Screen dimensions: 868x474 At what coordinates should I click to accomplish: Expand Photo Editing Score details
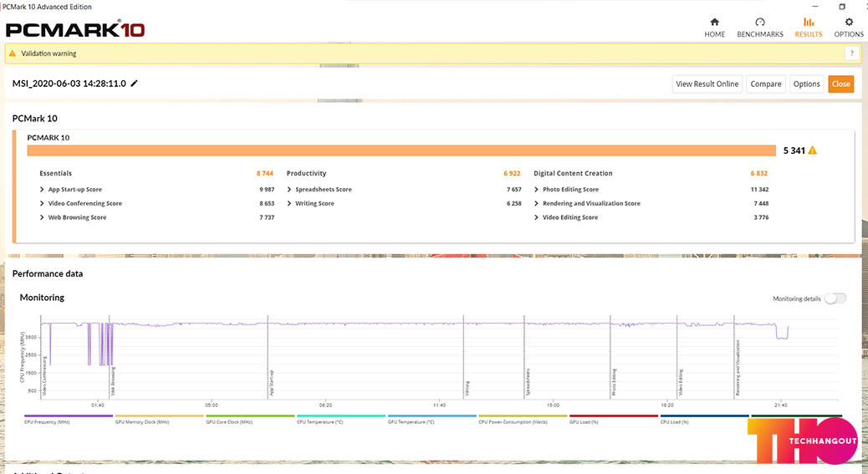536,189
